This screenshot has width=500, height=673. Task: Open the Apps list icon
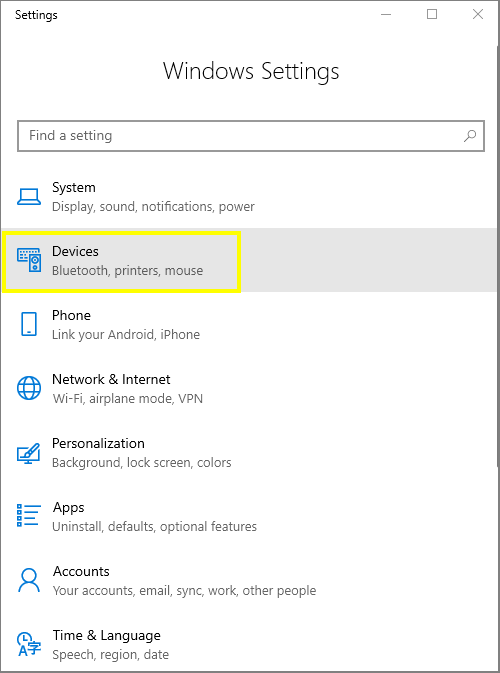pos(29,515)
